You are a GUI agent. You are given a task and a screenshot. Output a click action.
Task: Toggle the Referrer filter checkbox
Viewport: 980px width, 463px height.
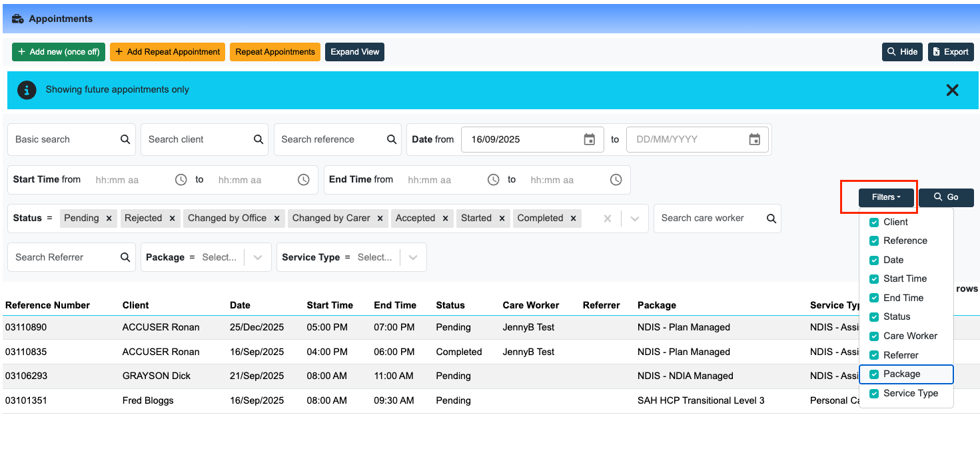874,355
